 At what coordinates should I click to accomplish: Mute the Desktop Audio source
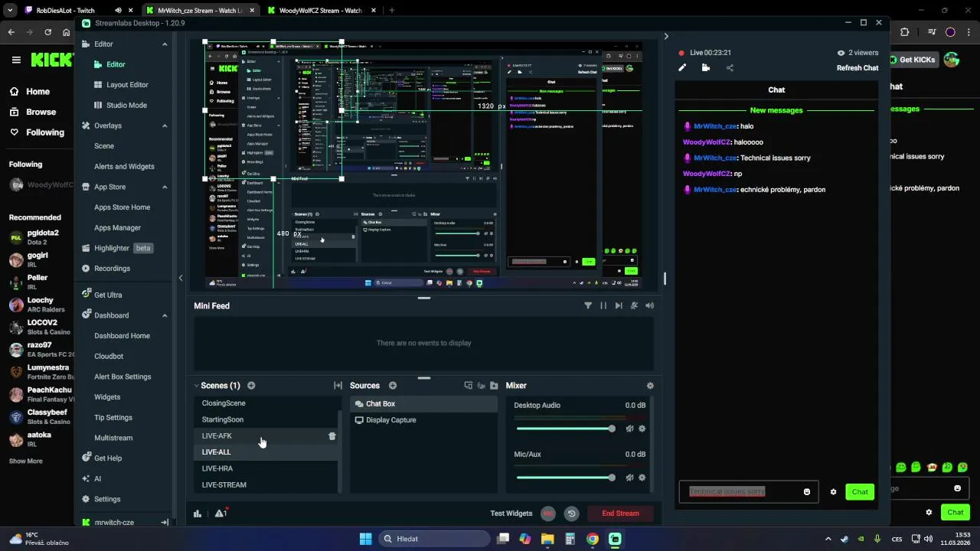[629, 429]
